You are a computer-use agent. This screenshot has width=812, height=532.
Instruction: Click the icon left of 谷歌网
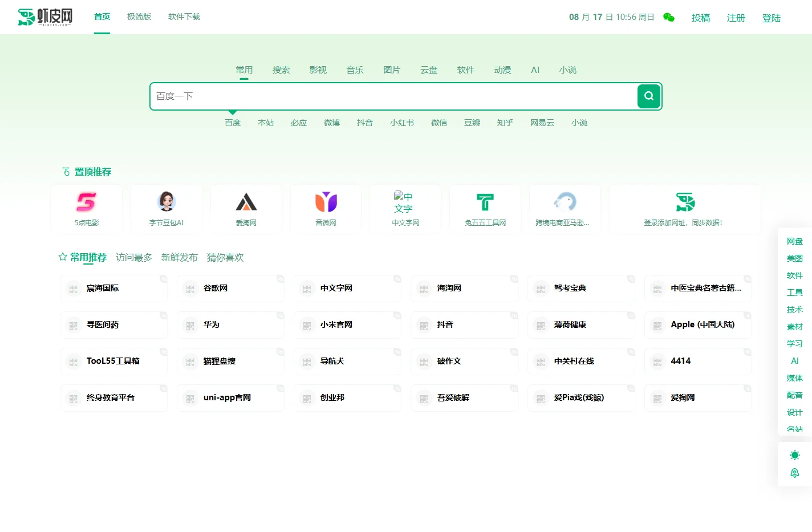tap(190, 289)
